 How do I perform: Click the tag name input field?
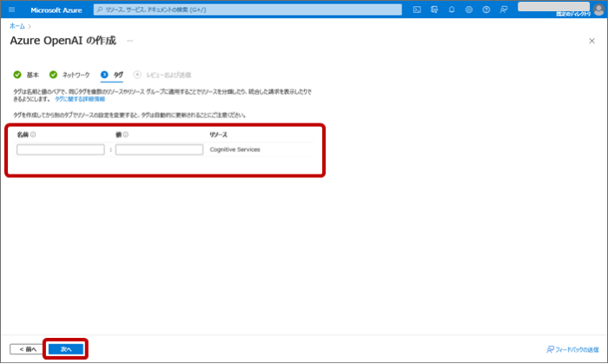pyautogui.click(x=61, y=149)
